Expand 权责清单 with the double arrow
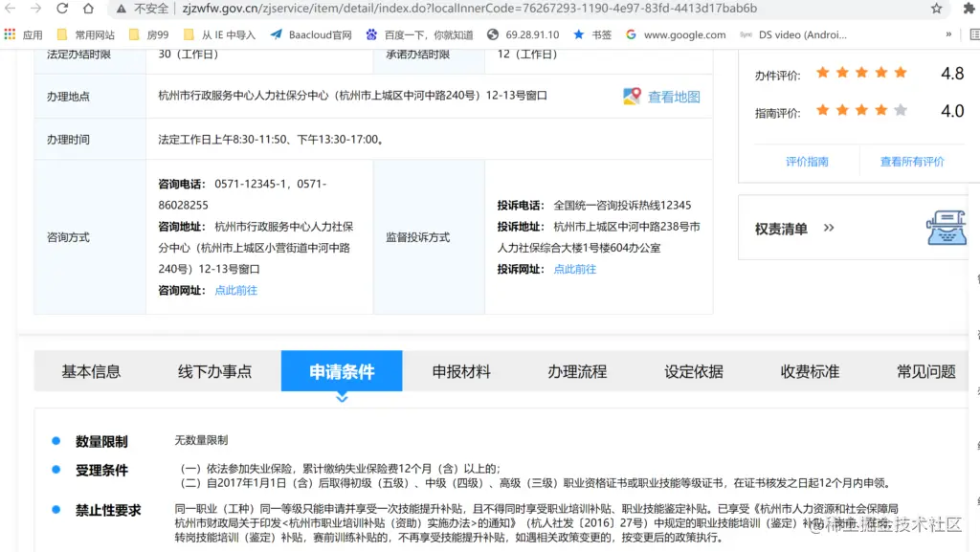The width and height of the screenshot is (980, 552). (829, 228)
